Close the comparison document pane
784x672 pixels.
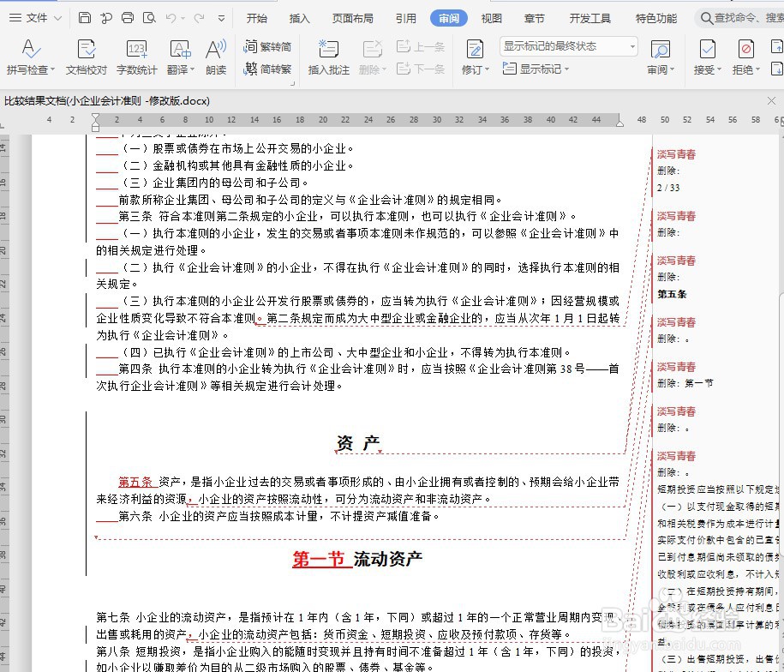[771, 101]
